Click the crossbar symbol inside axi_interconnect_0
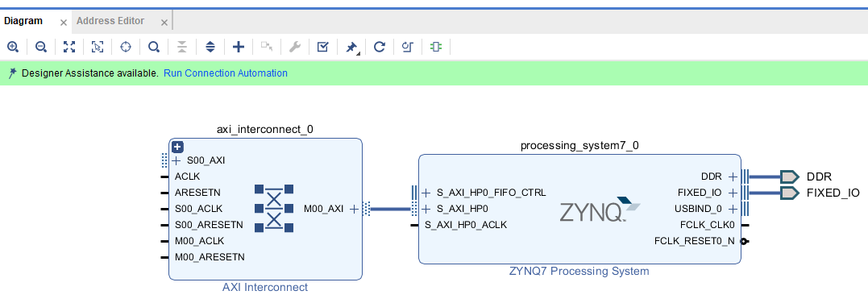The height and width of the screenshot is (295, 868). [x=274, y=209]
